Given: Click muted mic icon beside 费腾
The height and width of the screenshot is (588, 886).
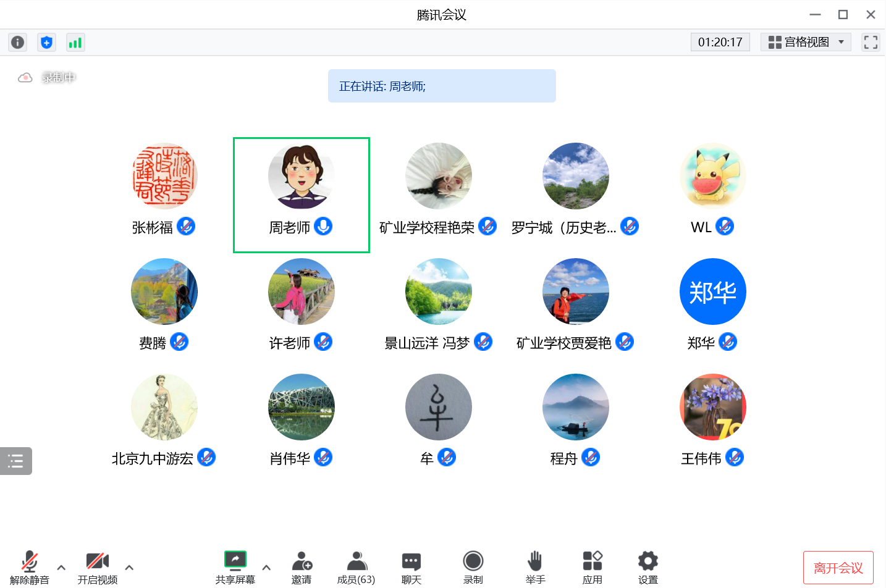Looking at the screenshot, I should tap(179, 342).
